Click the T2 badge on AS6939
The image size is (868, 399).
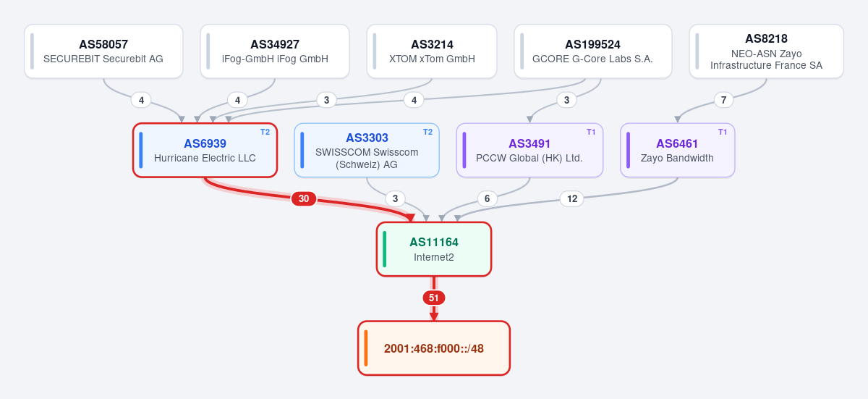[265, 132]
